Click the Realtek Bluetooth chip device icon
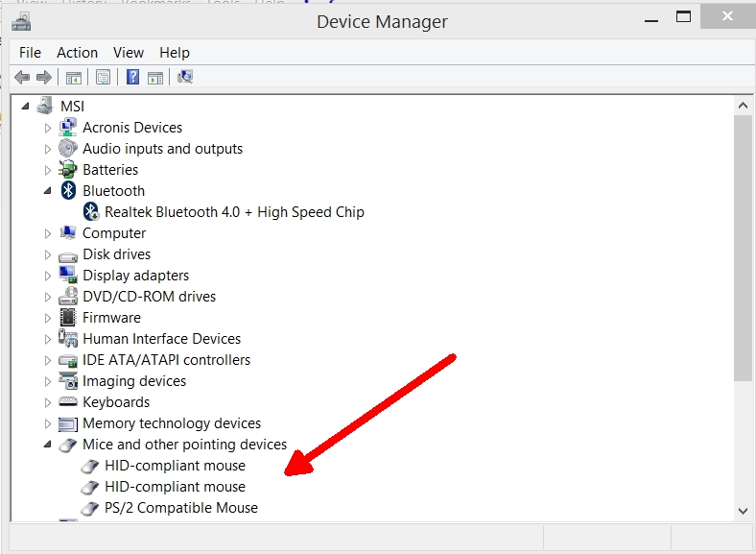Screen dimensions: 756x554 click(x=91, y=212)
